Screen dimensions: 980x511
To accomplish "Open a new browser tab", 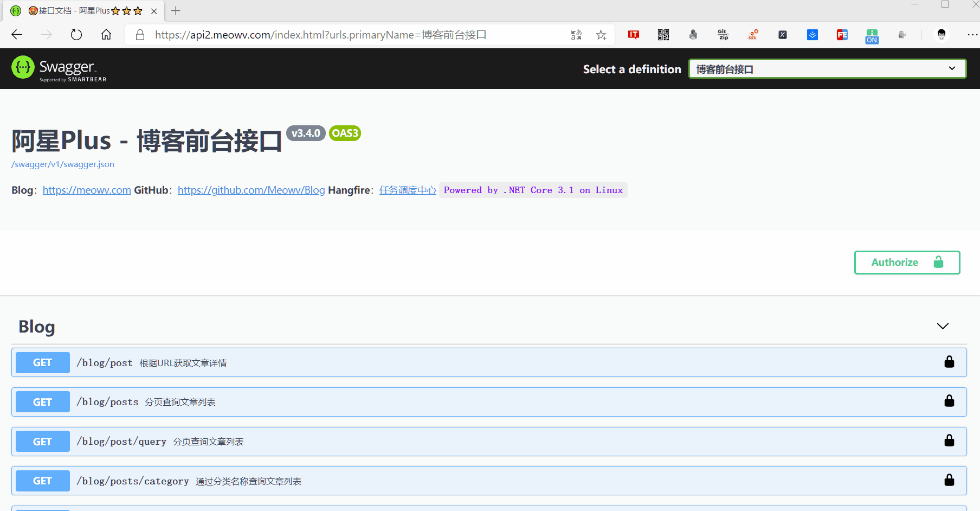I will [176, 11].
